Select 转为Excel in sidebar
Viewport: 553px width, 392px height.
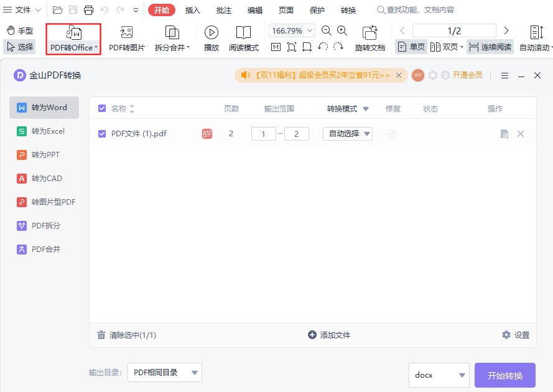[44, 131]
